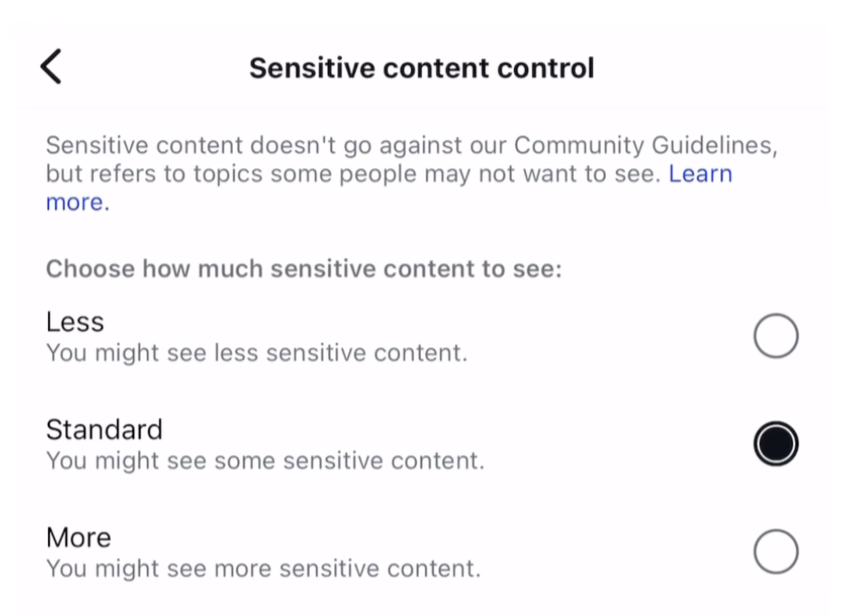Click "You might see less sensitive content" text
This screenshot has width=868, height=615.
pos(256,353)
